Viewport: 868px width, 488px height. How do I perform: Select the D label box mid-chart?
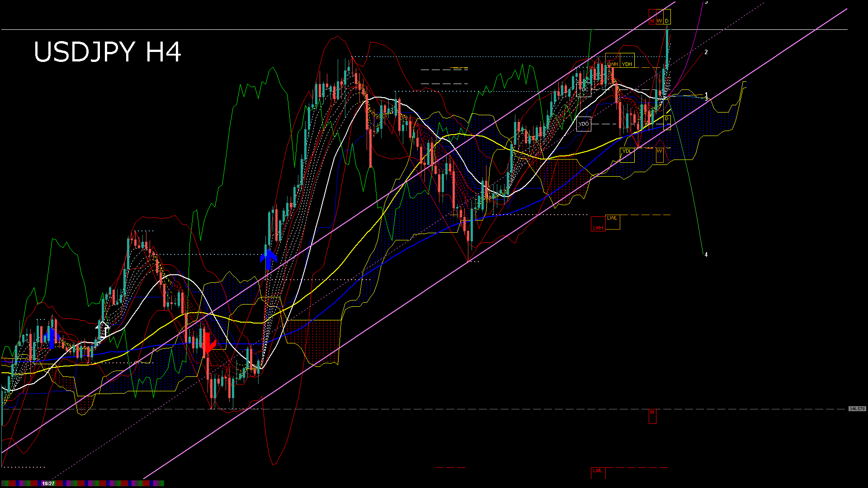tap(667, 118)
